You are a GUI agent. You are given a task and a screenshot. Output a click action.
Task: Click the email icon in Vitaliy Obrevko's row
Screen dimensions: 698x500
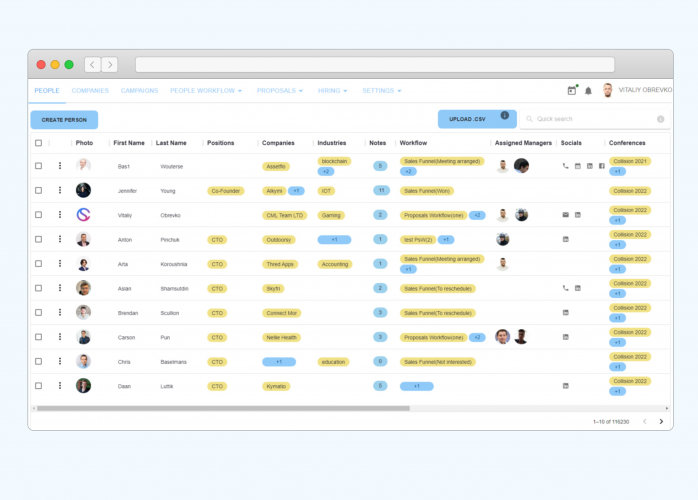pos(565,215)
